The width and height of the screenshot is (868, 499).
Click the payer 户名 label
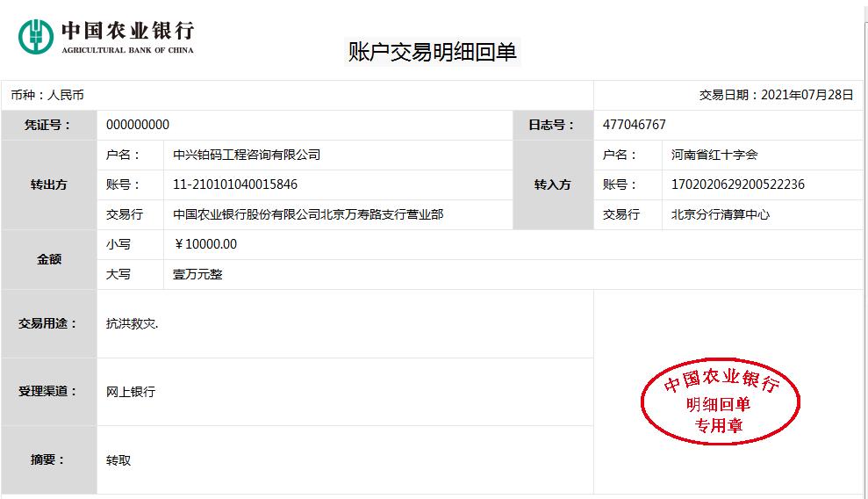coord(122,155)
